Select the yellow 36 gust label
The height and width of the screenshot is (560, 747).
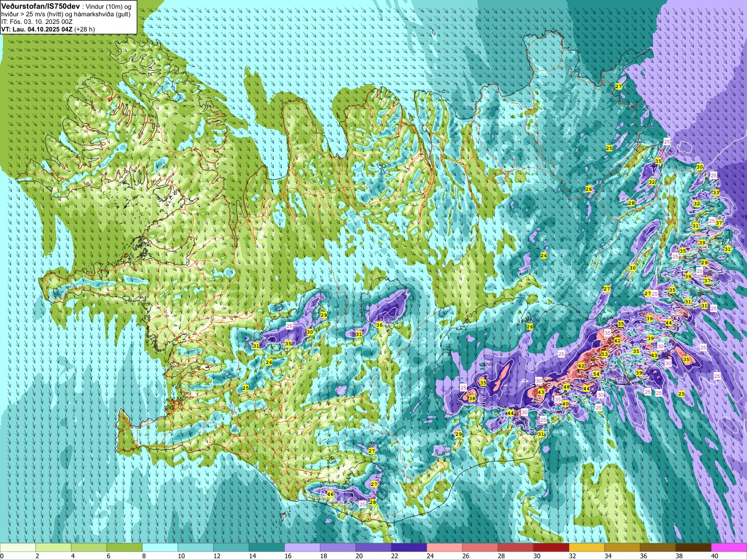tap(379, 325)
